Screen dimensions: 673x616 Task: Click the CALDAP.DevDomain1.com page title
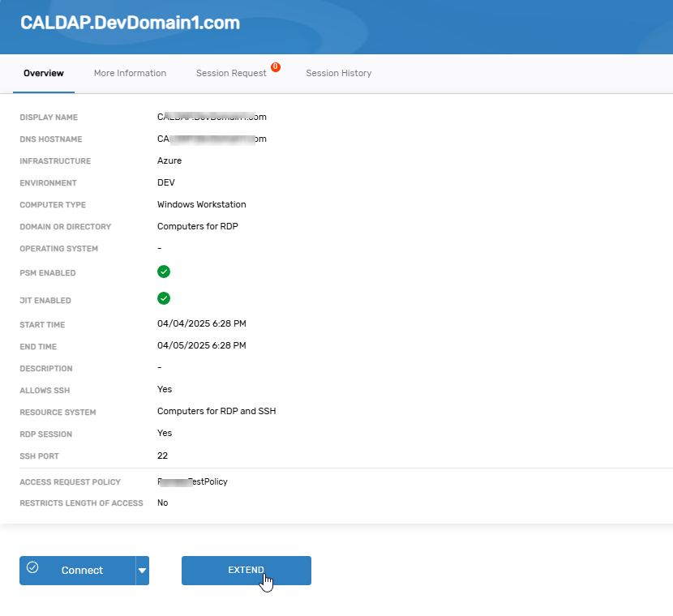click(130, 23)
